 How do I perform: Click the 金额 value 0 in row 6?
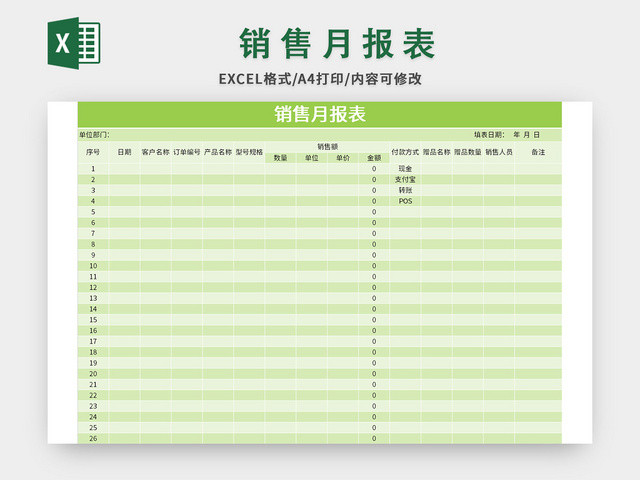coord(374,223)
